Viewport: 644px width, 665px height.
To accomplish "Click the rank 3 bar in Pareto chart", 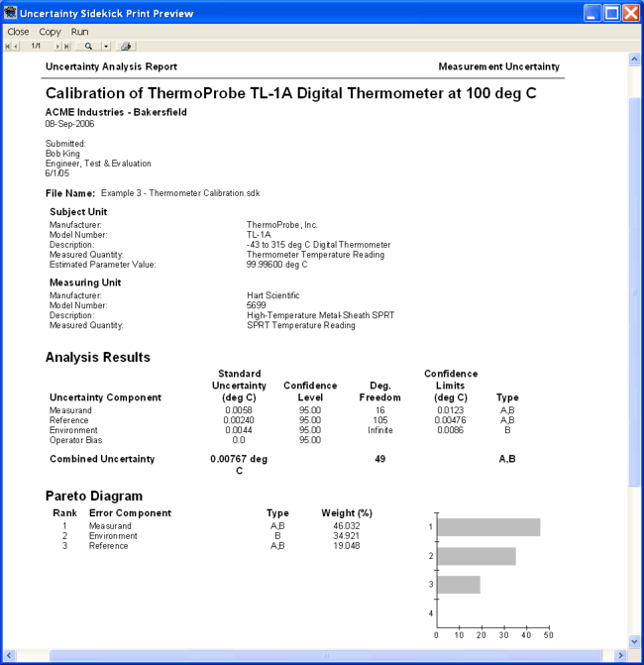I will 459,585.
